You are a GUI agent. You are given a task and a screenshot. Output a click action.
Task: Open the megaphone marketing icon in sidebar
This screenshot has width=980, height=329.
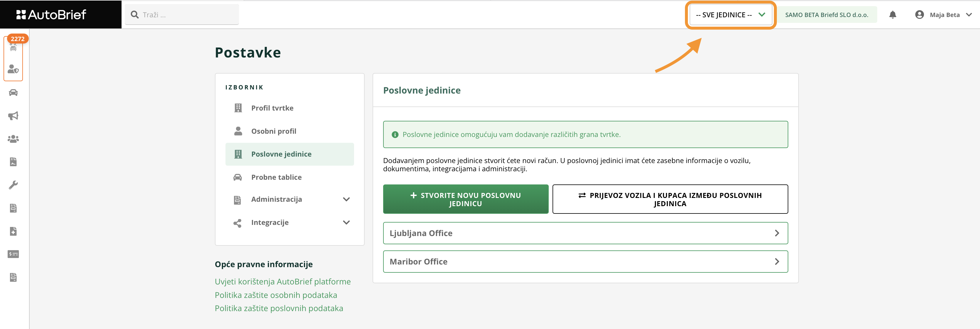click(x=13, y=116)
